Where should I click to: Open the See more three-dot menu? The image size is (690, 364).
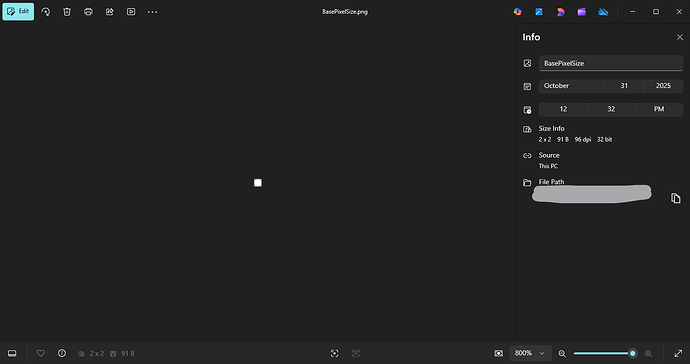(x=152, y=12)
